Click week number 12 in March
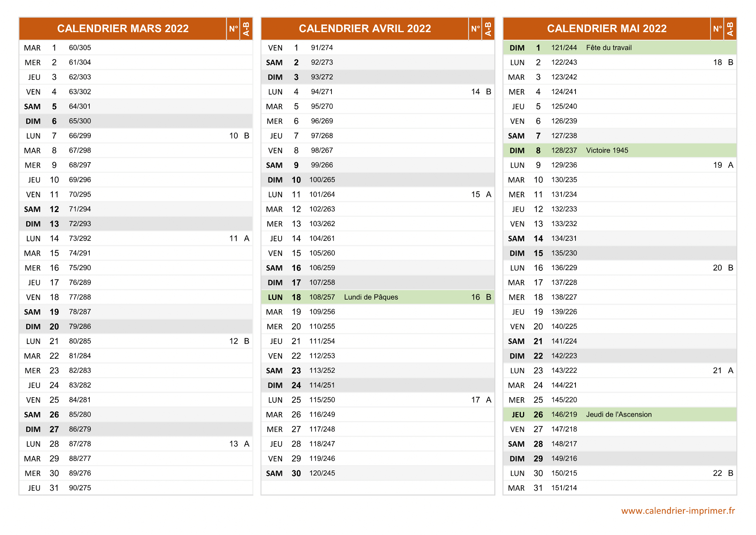756x535 pixels. (234, 341)
